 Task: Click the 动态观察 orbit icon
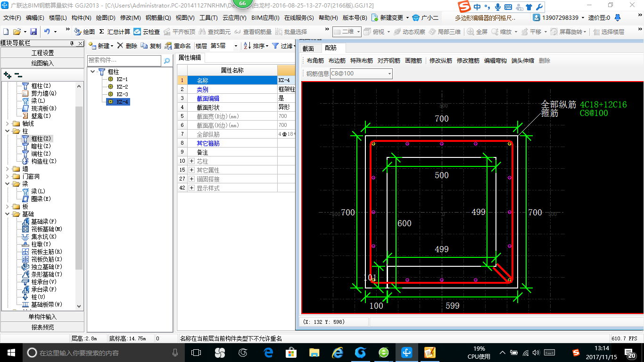(x=397, y=32)
